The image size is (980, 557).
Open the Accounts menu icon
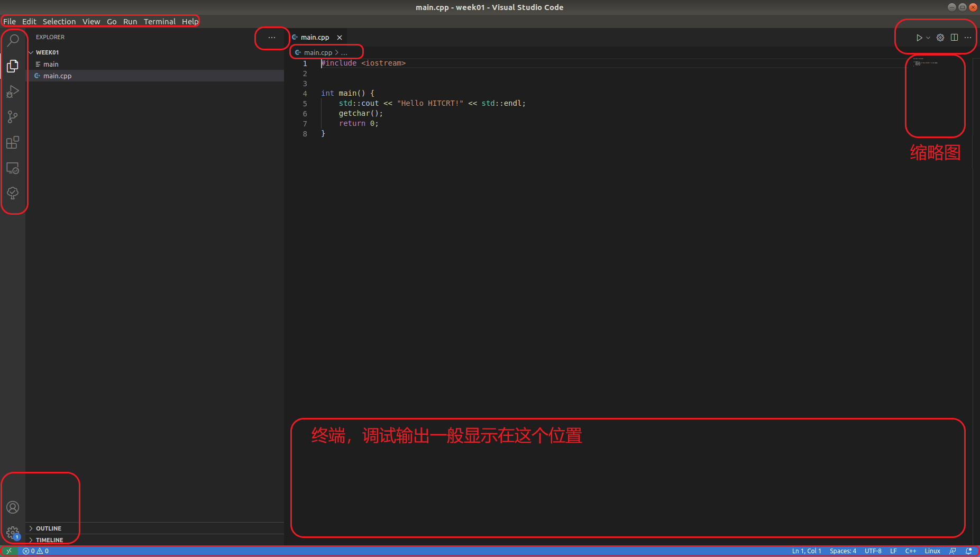[x=13, y=507]
